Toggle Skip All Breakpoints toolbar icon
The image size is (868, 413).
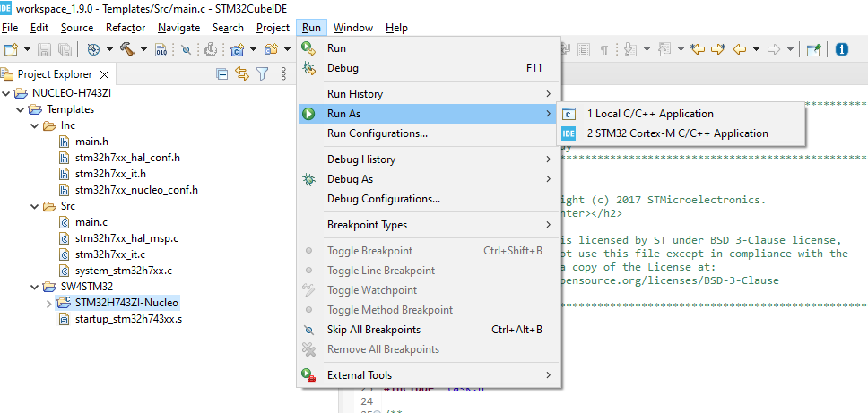187,50
